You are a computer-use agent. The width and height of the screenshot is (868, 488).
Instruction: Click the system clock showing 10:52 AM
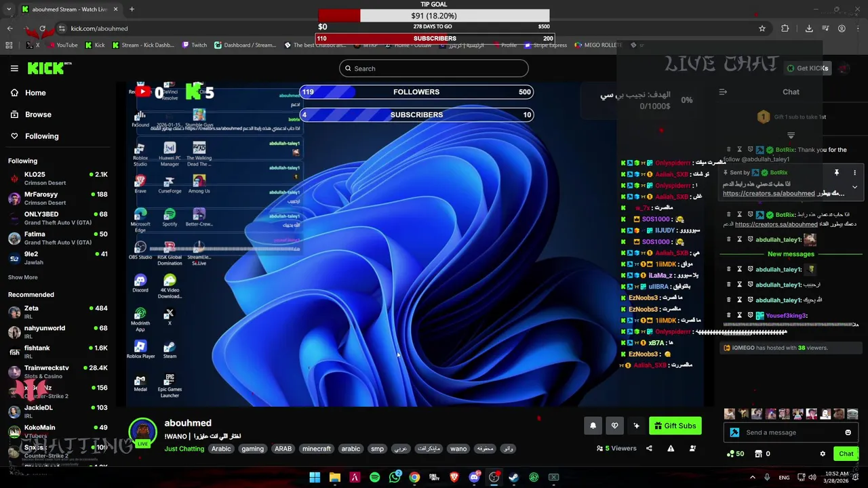coord(837,477)
